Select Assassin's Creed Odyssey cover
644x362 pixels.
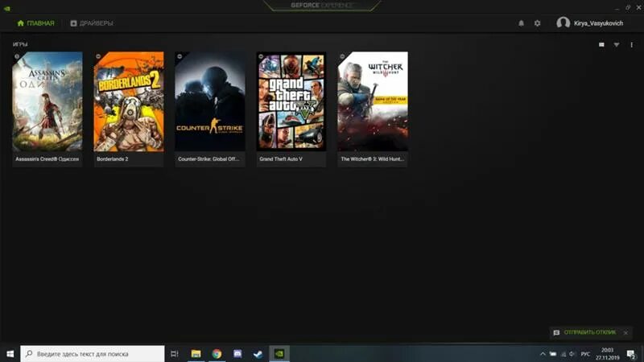(x=47, y=101)
